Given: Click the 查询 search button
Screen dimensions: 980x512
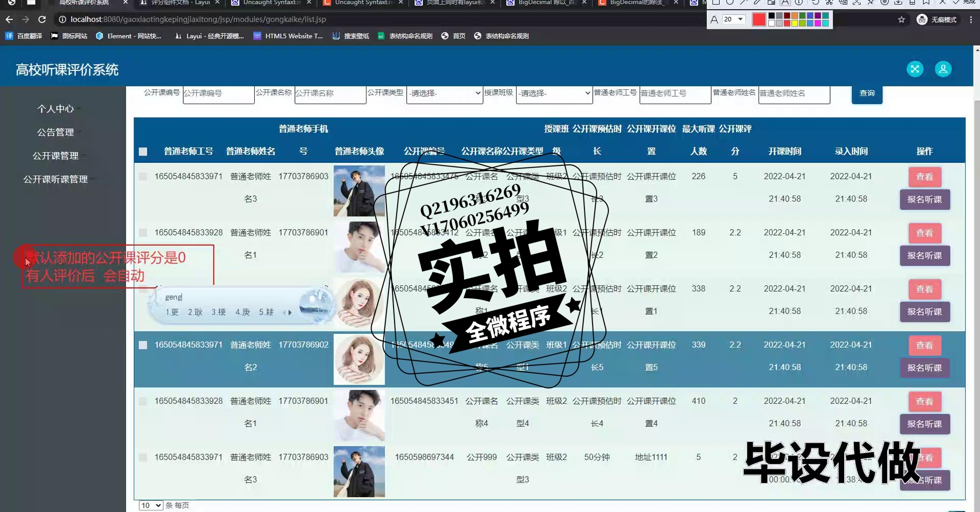Looking at the screenshot, I should coord(867,93).
